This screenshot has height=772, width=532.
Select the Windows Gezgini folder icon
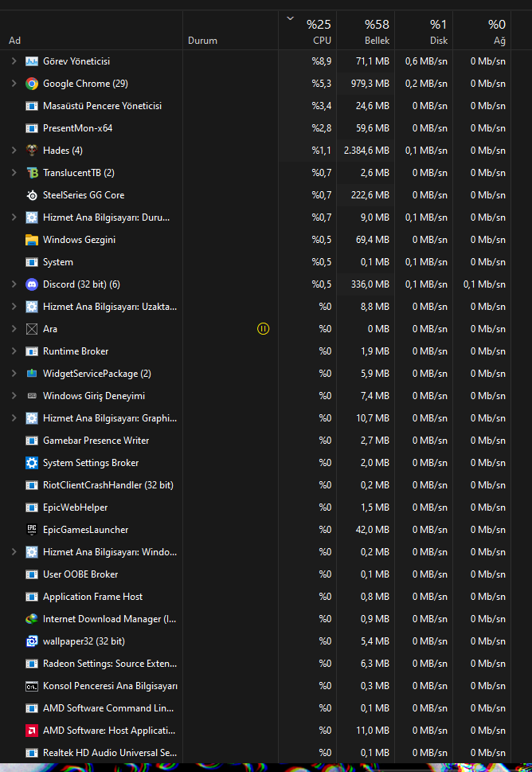(x=32, y=240)
